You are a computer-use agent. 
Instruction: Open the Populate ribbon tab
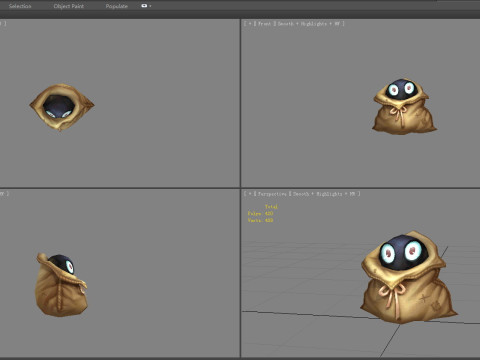(116, 6)
